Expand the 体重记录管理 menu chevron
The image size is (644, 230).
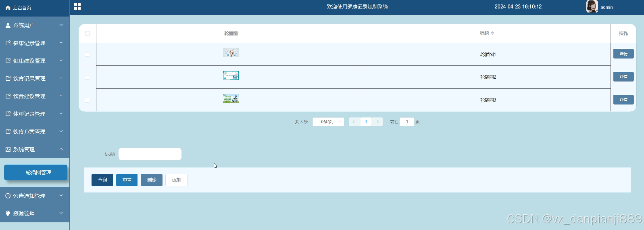(x=61, y=114)
